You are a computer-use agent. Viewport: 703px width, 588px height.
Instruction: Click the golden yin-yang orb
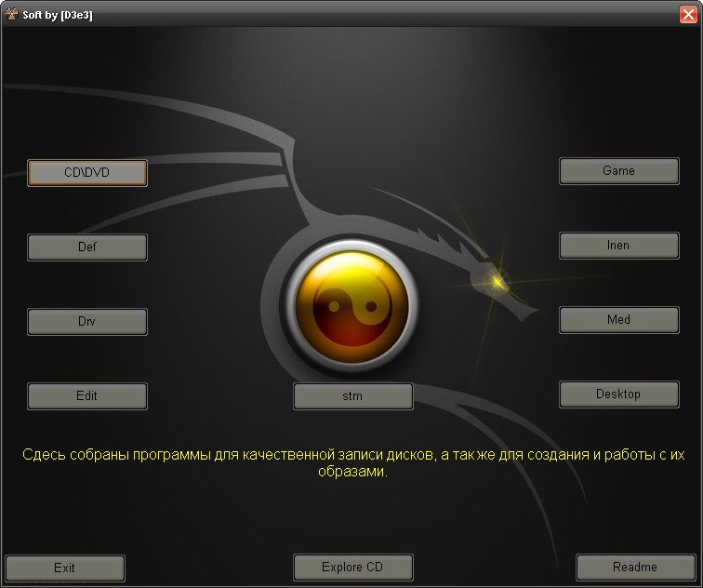tap(352, 306)
